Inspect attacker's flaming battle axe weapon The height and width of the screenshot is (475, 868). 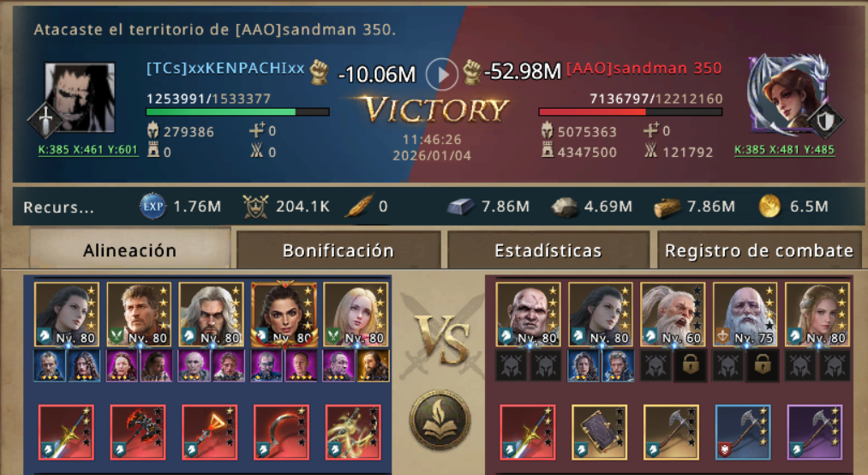click(138, 432)
